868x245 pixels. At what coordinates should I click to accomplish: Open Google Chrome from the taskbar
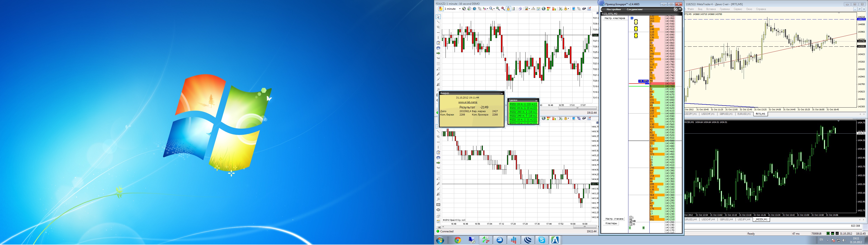(x=458, y=240)
